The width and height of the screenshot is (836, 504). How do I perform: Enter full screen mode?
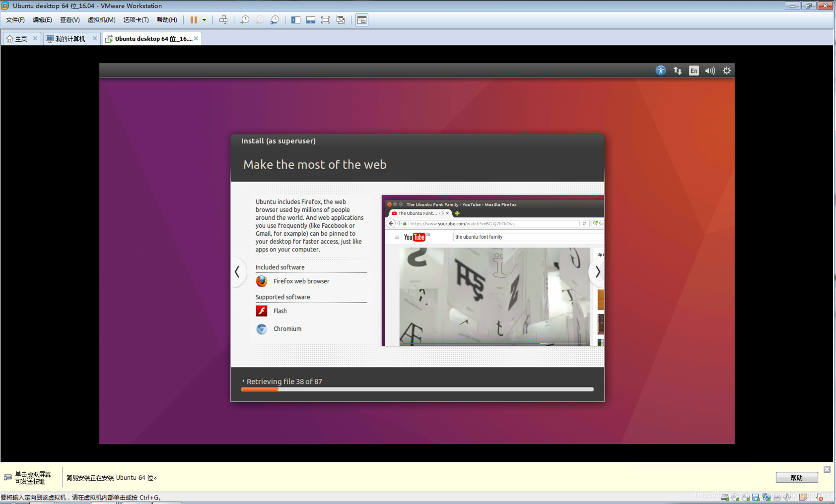click(326, 20)
